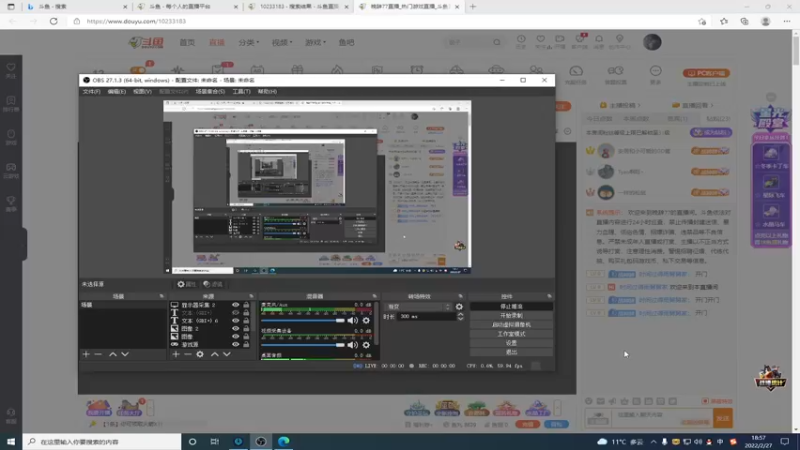Image resolution: width=800 pixels, height=450 pixels.
Task: Open the 文件(F) menu in OBS
Action: pos(91,91)
